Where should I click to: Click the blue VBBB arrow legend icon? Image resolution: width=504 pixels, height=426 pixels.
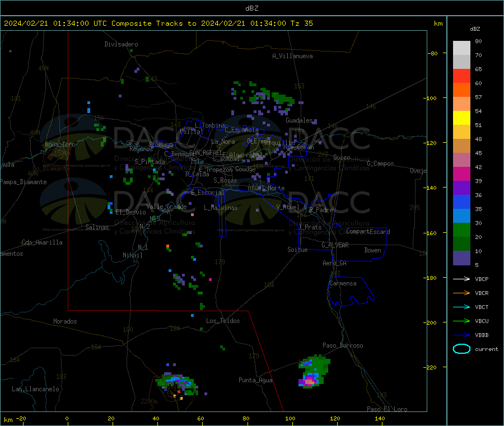pos(461,335)
